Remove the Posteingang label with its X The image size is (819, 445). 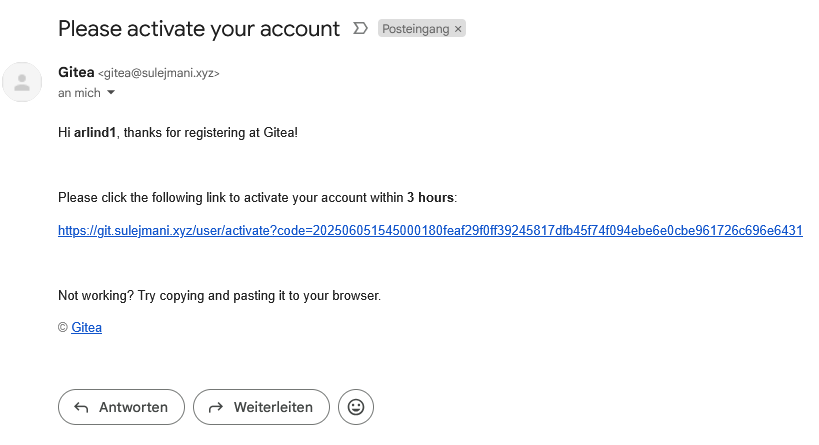pyautogui.click(x=458, y=30)
